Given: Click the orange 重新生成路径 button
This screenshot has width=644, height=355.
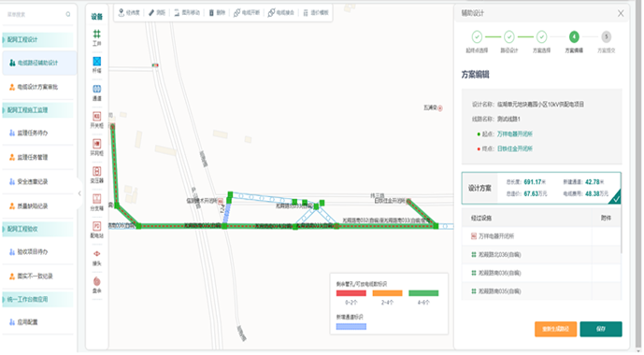Looking at the screenshot, I should pos(555,329).
